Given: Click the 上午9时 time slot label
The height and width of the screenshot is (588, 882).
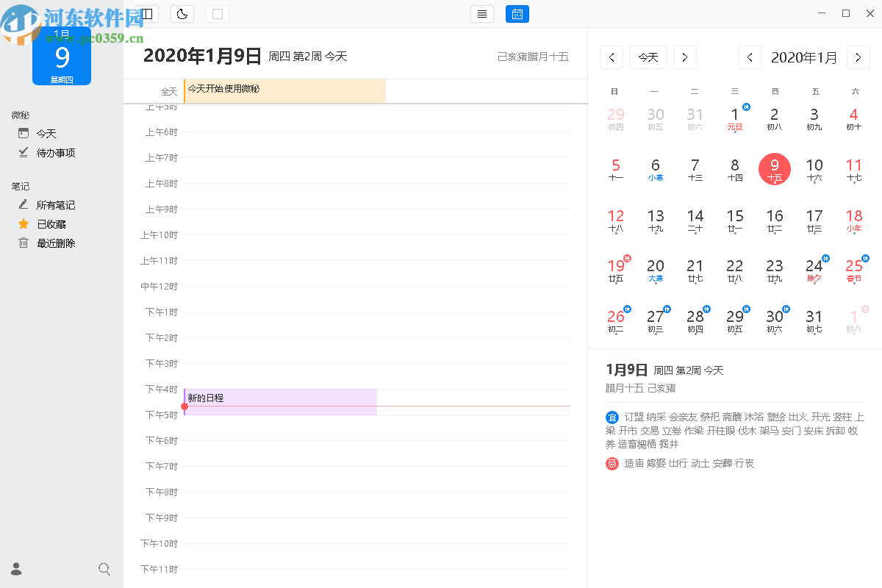Looking at the screenshot, I should [161, 209].
